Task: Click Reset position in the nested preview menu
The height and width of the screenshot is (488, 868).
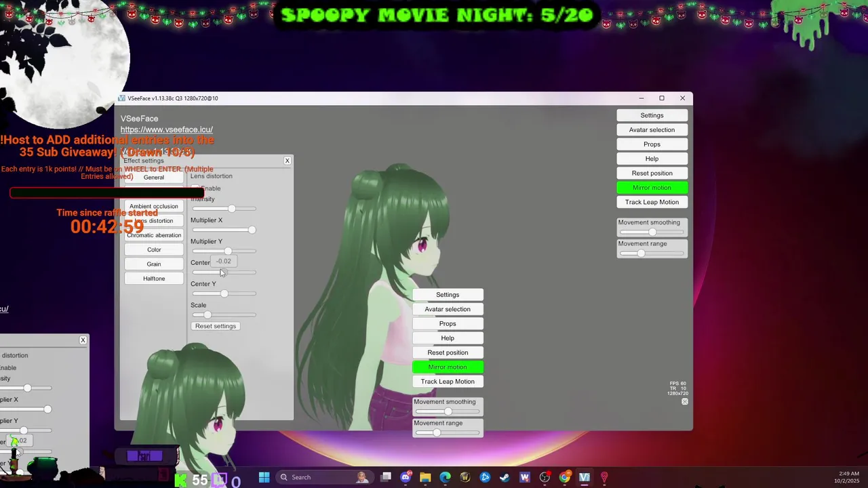Action: (448, 352)
